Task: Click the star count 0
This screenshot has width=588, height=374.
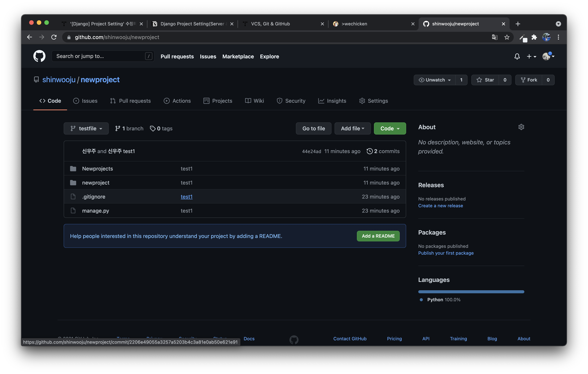Action: pos(505,80)
